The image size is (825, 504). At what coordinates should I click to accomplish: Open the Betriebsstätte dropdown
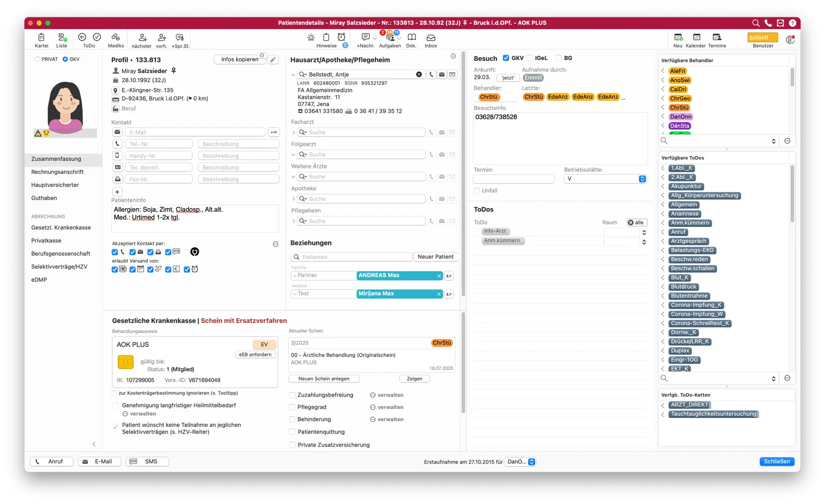[605, 179]
